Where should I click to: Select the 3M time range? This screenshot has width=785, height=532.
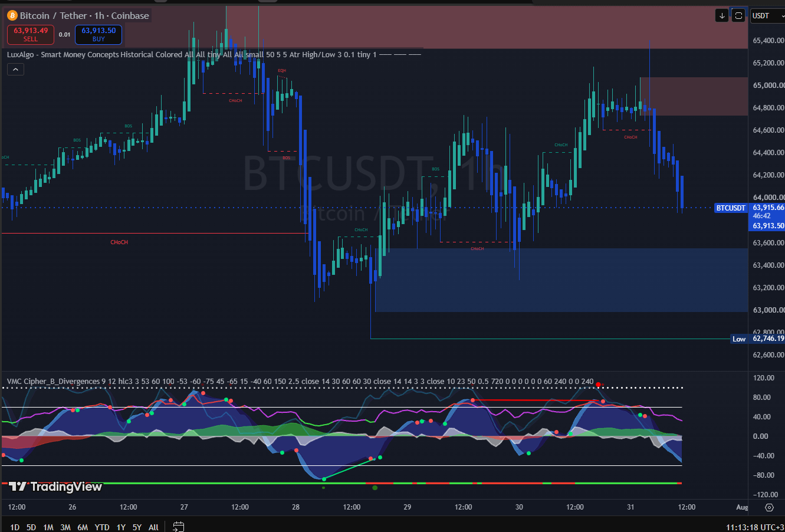click(65, 527)
